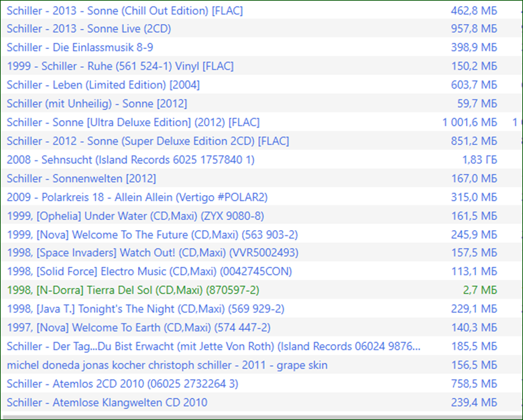Select 'Schiller (mit Unheilig) - Sonne [2012]'
This screenshot has width=523, height=420.
97,103
